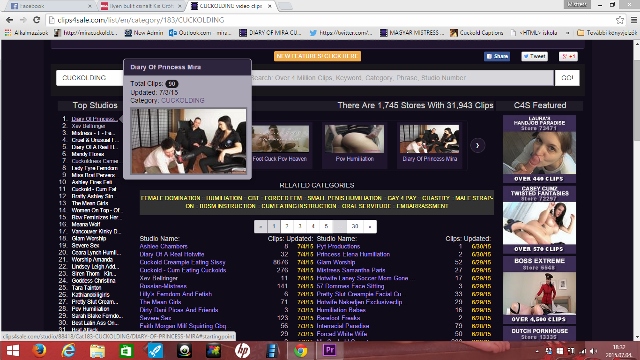640x360 pixels.
Task: Click the Google +1 button
Action: click(x=568, y=56)
